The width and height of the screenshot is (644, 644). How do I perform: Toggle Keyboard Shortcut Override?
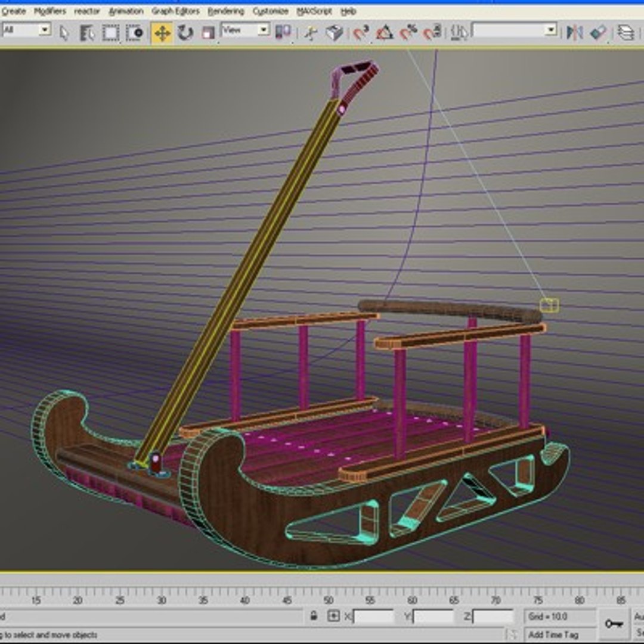coord(335,33)
